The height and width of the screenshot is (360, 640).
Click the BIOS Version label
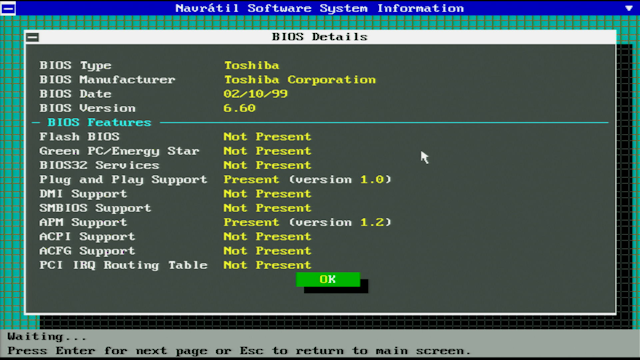point(87,108)
